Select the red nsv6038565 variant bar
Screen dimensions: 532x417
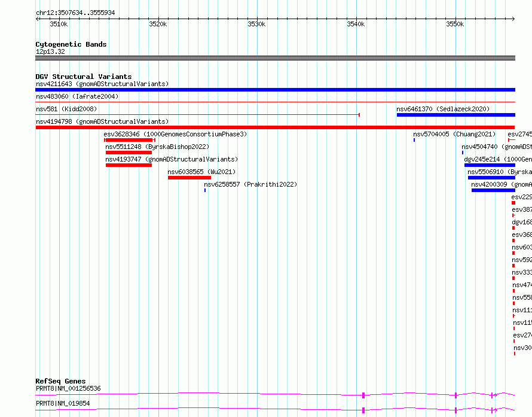(189, 178)
